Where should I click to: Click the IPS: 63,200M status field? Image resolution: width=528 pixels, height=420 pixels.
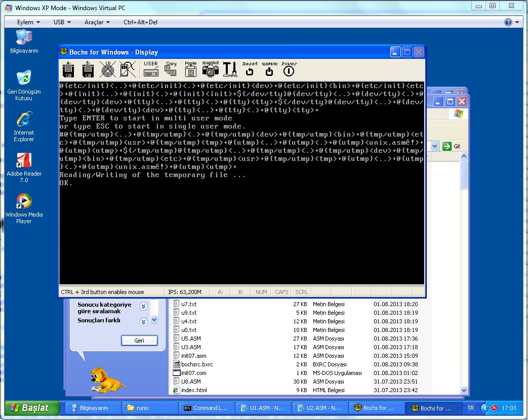pyautogui.click(x=187, y=292)
